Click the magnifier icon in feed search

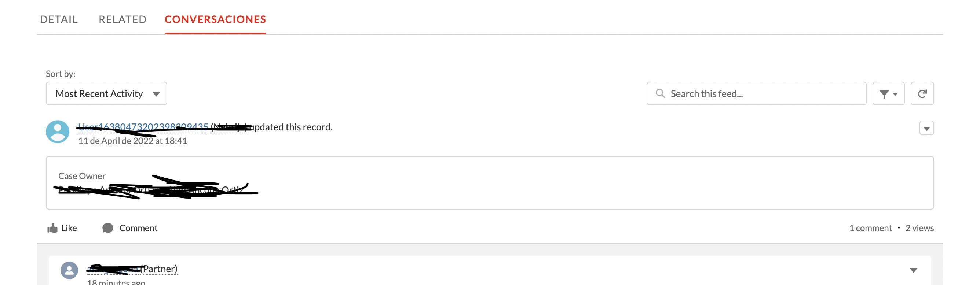pyautogui.click(x=660, y=93)
